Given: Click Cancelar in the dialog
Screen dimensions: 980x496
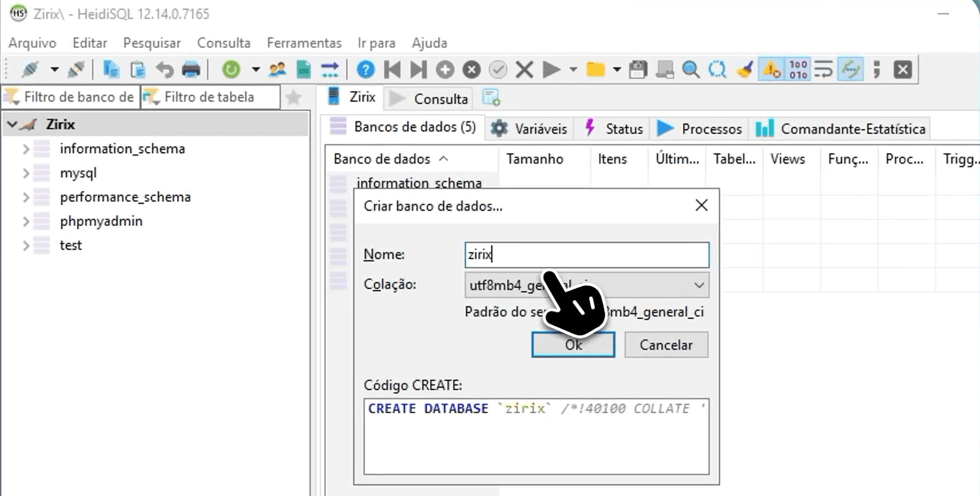Looking at the screenshot, I should pyautogui.click(x=666, y=345).
